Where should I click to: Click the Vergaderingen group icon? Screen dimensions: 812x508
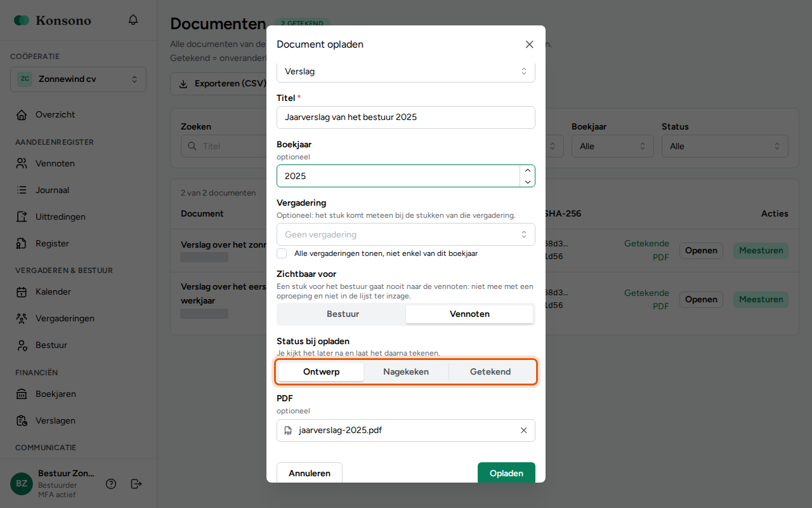click(22, 319)
